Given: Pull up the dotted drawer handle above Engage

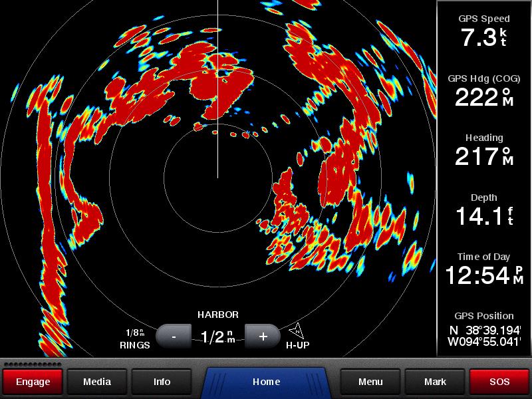Looking at the screenshot, I should pyautogui.click(x=32, y=364).
